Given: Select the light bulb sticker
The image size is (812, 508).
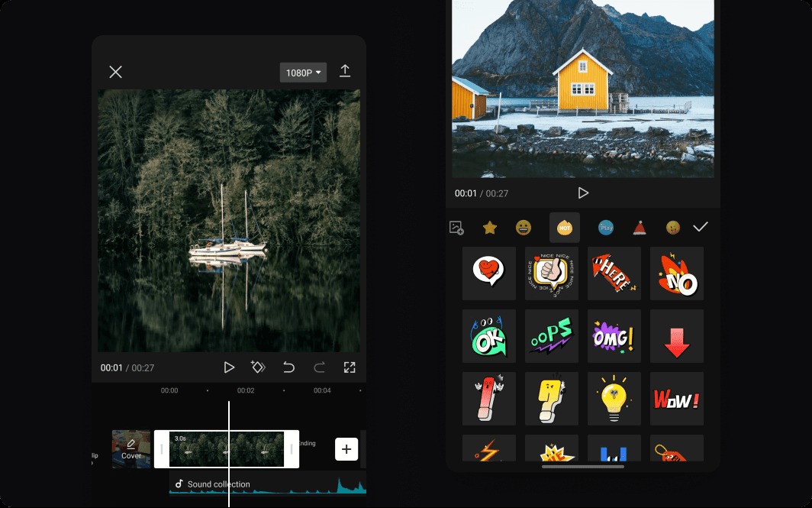Looking at the screenshot, I should coord(614,399).
